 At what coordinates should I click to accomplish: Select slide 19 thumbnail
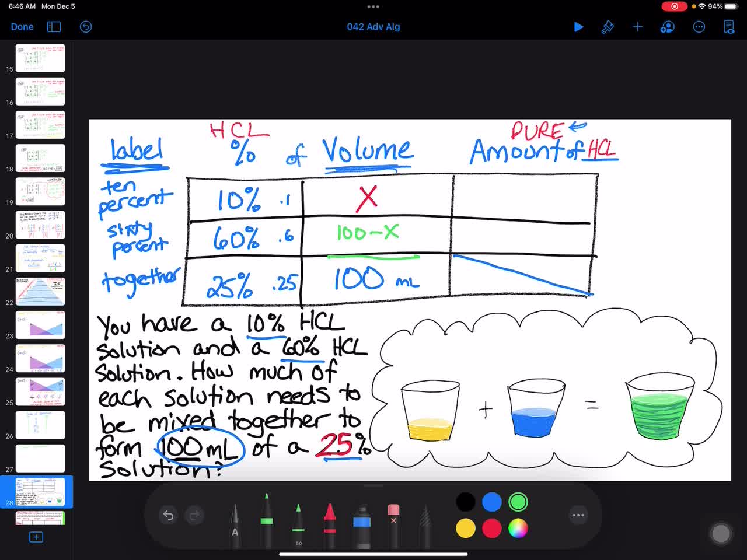point(40,191)
